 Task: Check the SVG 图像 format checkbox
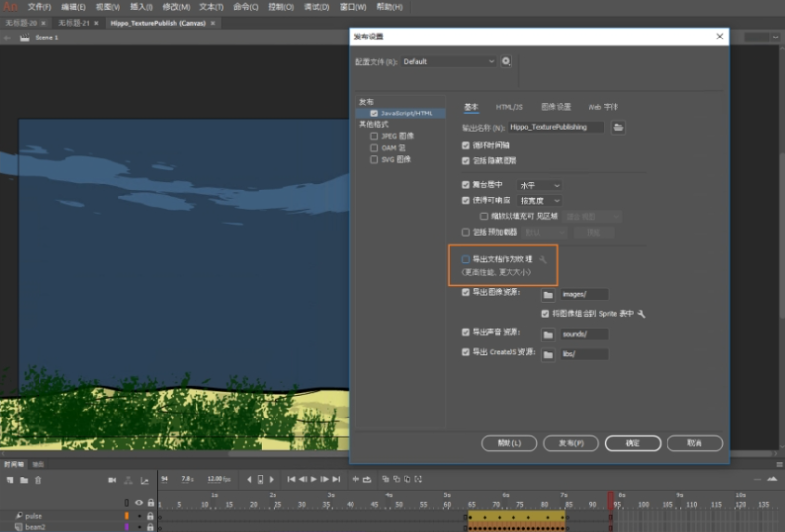click(x=374, y=159)
